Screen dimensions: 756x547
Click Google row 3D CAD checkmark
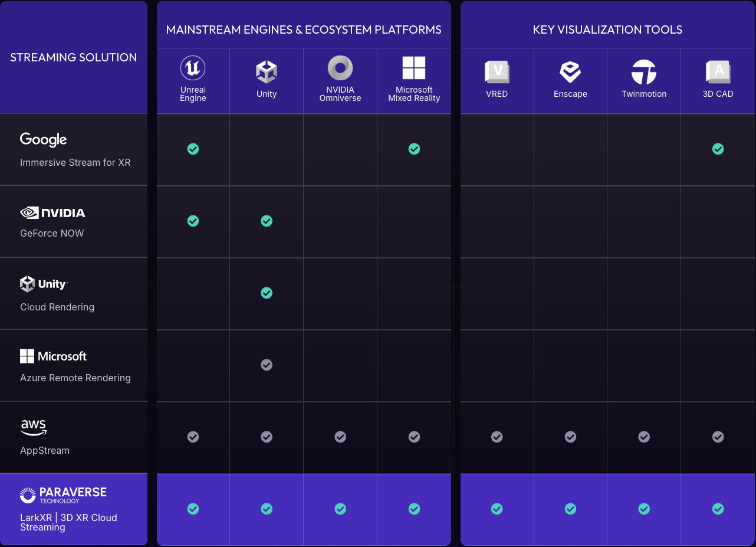point(718,149)
